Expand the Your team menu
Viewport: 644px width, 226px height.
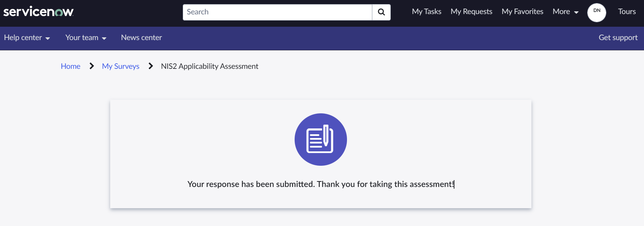tap(86, 38)
